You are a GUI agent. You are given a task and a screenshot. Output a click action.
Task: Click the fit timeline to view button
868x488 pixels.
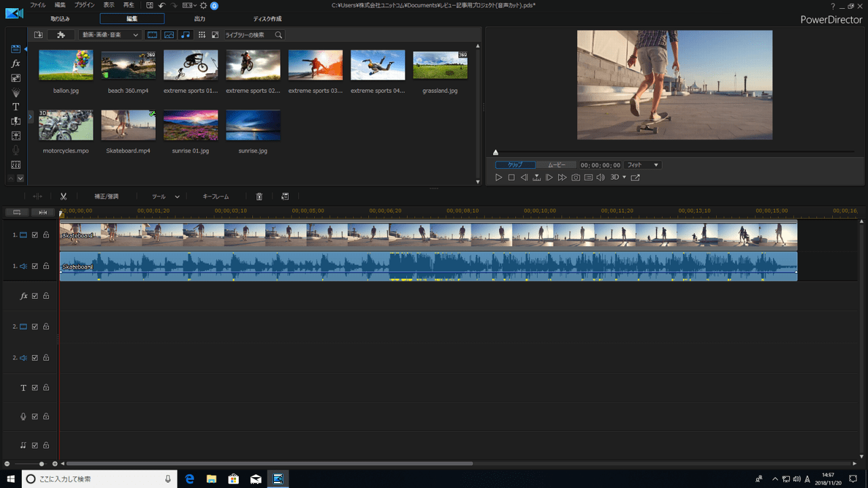(x=43, y=212)
